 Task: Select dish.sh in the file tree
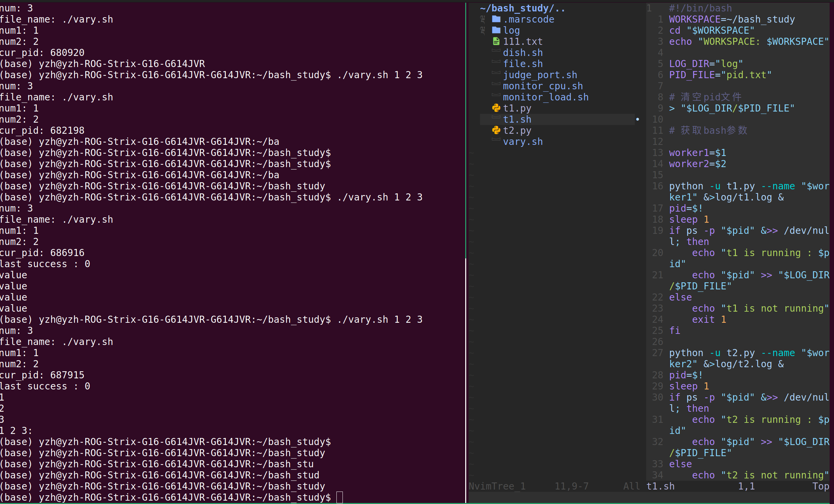[x=523, y=53]
